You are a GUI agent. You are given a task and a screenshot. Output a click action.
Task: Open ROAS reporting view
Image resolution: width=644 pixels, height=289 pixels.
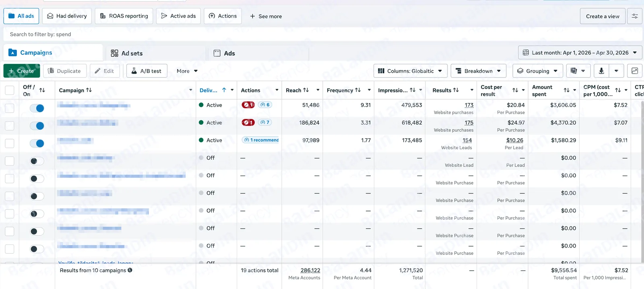click(124, 16)
